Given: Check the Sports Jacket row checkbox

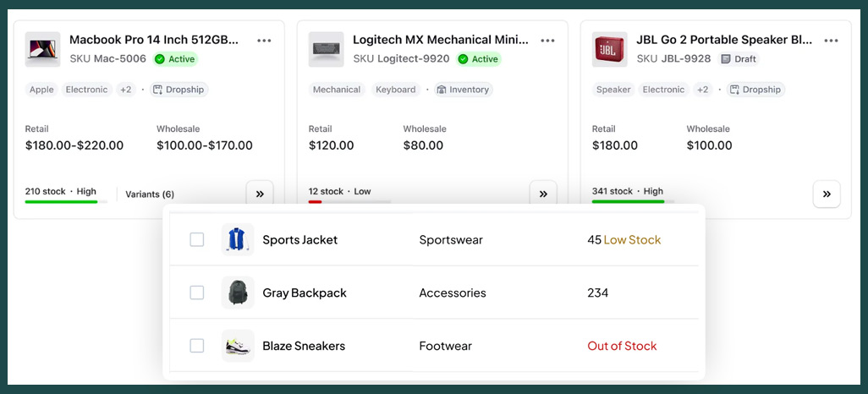Looking at the screenshot, I should point(197,240).
